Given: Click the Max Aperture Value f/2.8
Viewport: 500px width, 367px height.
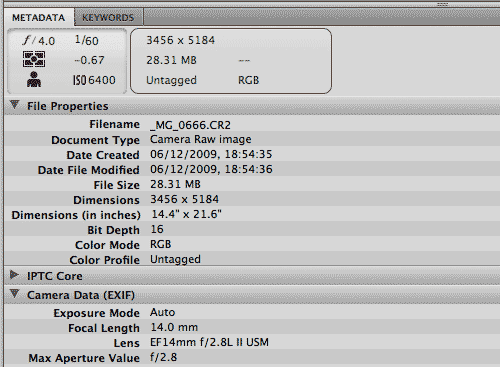Looking at the screenshot, I should [163, 357].
